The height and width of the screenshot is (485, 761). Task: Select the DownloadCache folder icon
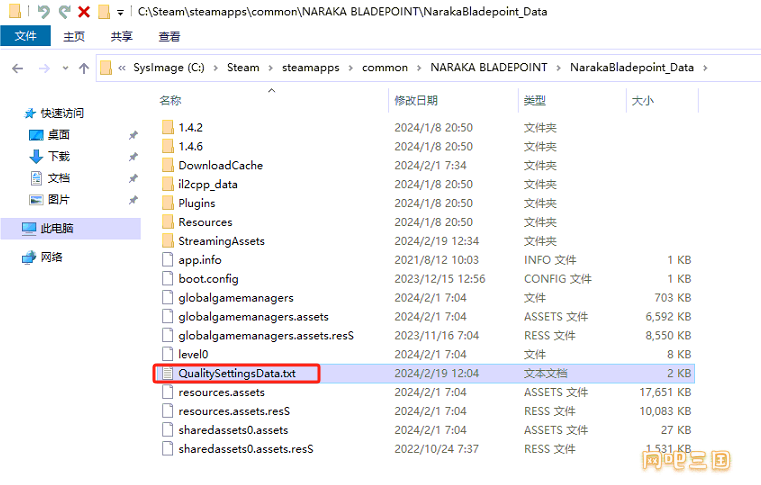(x=167, y=165)
